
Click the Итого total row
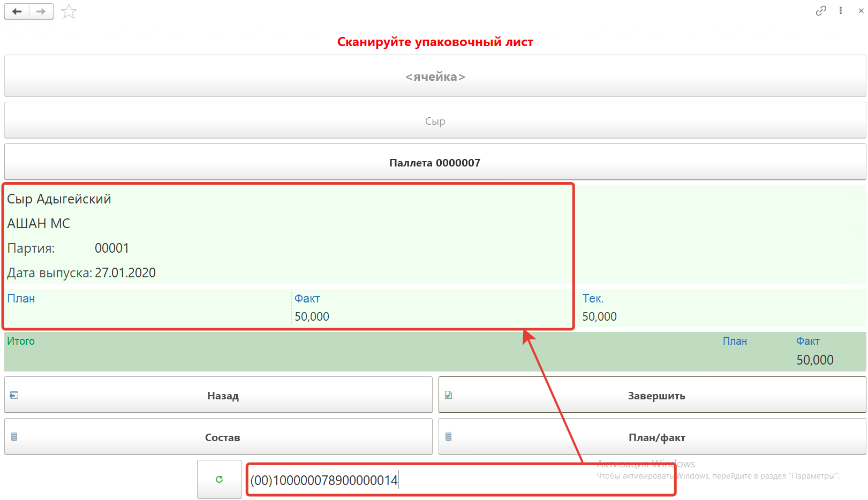321,351
